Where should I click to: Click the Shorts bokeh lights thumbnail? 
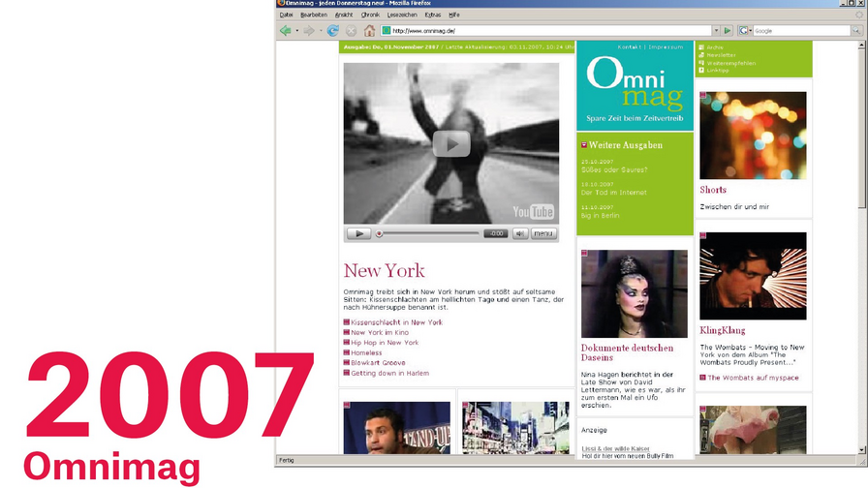pos(753,136)
